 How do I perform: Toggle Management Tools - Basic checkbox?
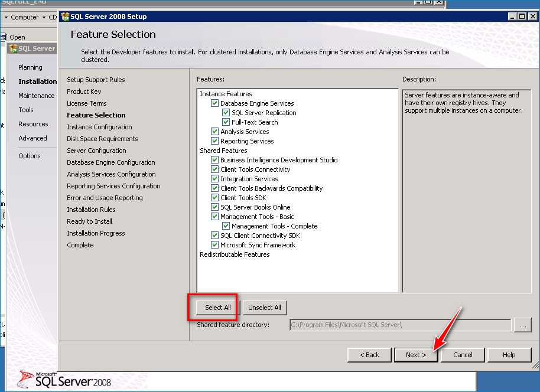214,217
